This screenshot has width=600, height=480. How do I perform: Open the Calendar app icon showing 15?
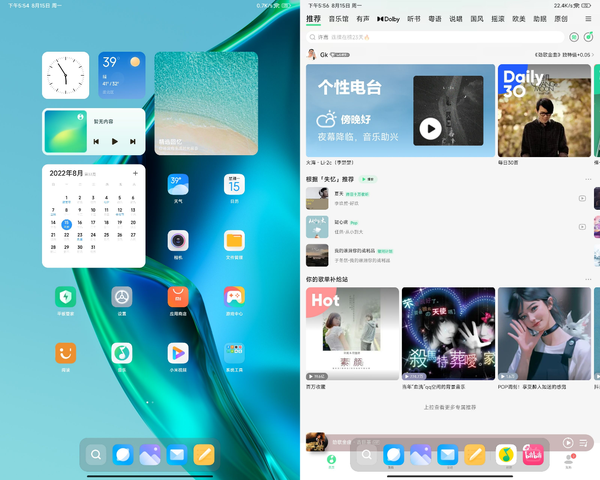coord(234,184)
